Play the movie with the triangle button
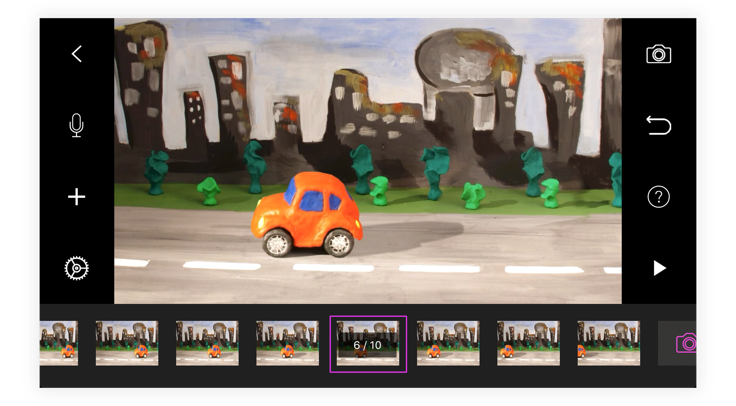Viewport: 736px width, 406px height. [x=659, y=268]
